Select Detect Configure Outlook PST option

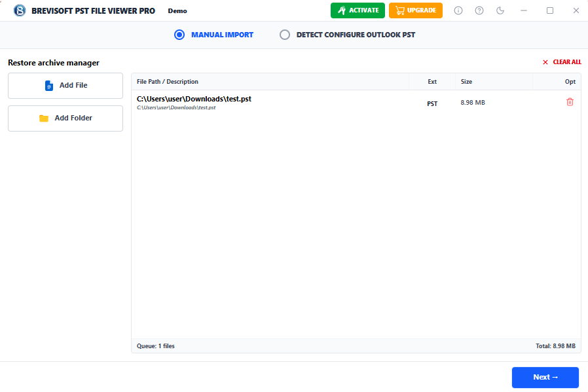click(x=285, y=35)
